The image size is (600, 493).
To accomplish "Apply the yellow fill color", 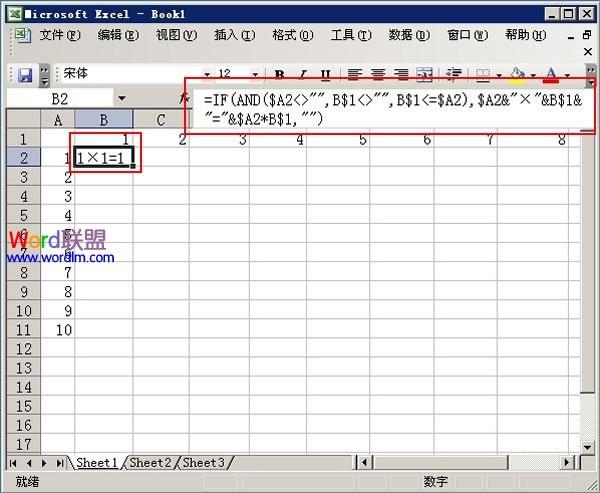I will pyautogui.click(x=517, y=74).
